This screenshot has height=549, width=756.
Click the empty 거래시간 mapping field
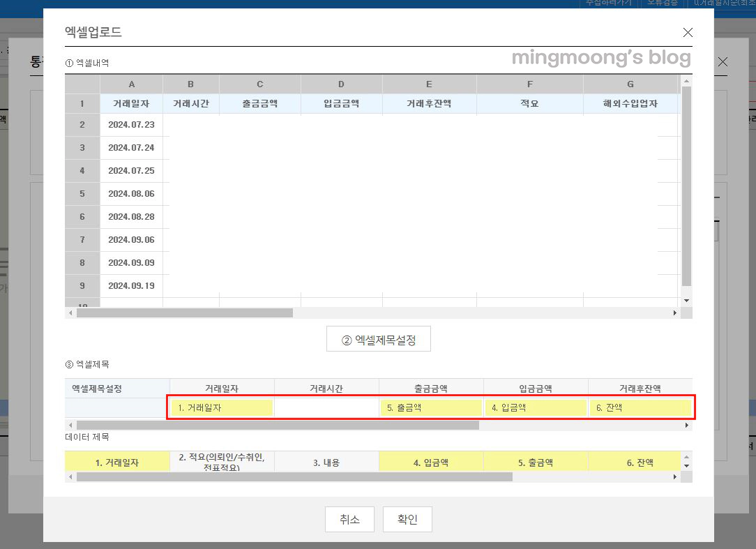click(326, 407)
